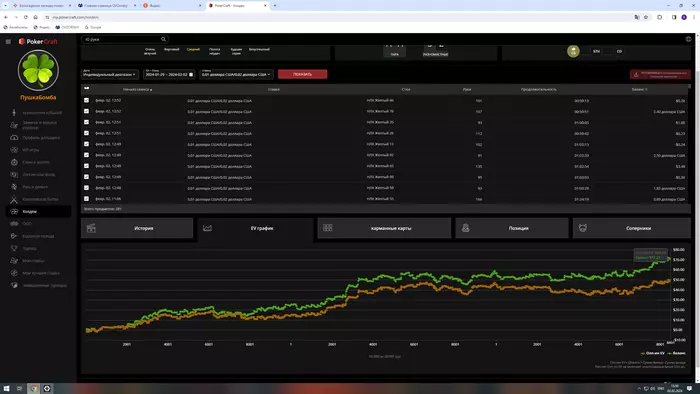
Task: Click the red export hands button
Action: click(660, 75)
